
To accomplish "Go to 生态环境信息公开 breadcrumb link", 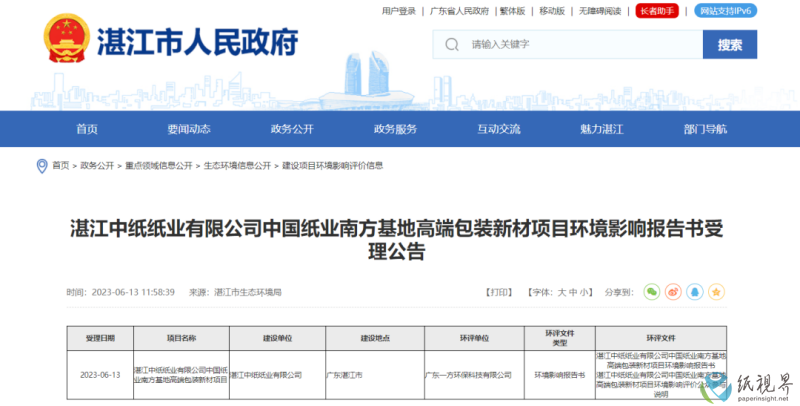I will (x=237, y=165).
